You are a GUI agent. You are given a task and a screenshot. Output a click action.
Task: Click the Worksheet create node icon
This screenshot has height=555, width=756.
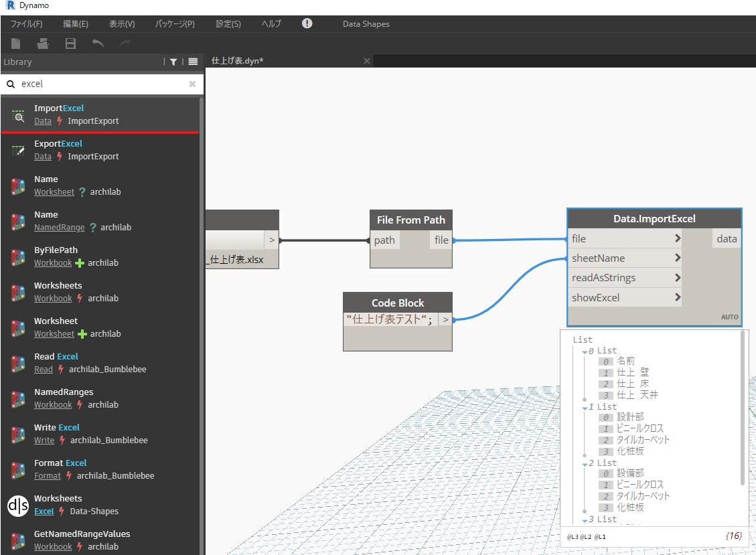click(x=18, y=327)
